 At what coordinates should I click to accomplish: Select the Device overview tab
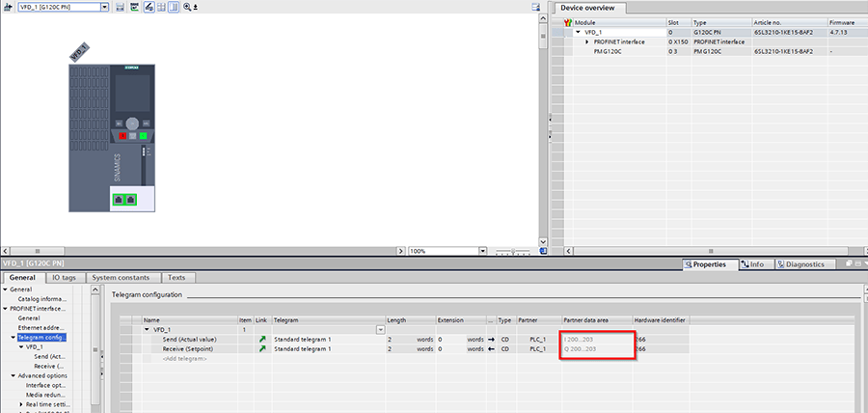(587, 8)
